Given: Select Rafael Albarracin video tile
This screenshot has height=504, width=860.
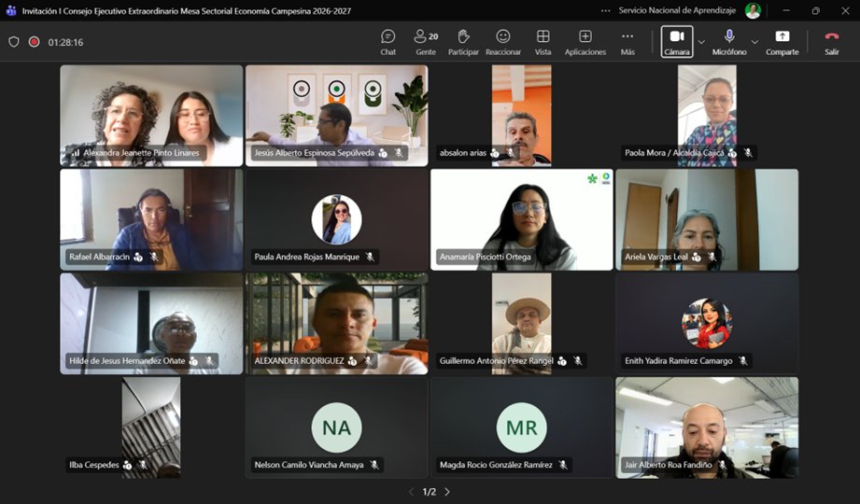Looking at the screenshot, I should (x=151, y=219).
